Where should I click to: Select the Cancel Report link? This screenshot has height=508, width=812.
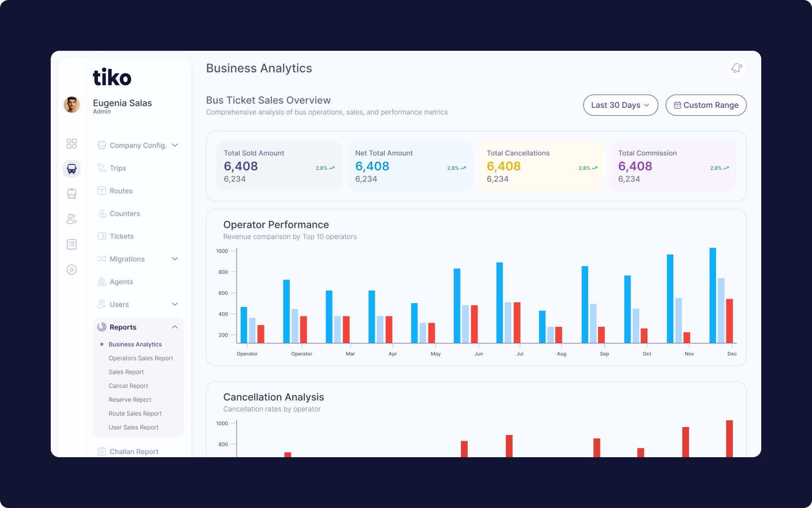pyautogui.click(x=128, y=386)
